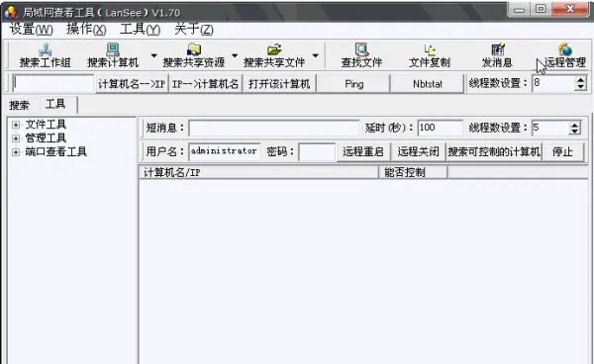Decrease lower 线程数设置 value of 5
Image resolution: width=594 pixels, height=364 pixels.
click(x=574, y=132)
